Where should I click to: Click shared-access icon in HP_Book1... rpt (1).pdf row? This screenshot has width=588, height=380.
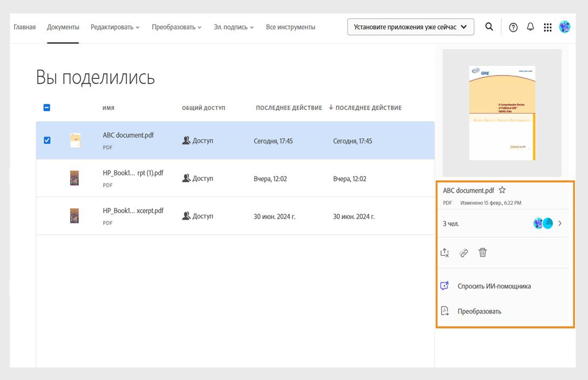pos(186,178)
